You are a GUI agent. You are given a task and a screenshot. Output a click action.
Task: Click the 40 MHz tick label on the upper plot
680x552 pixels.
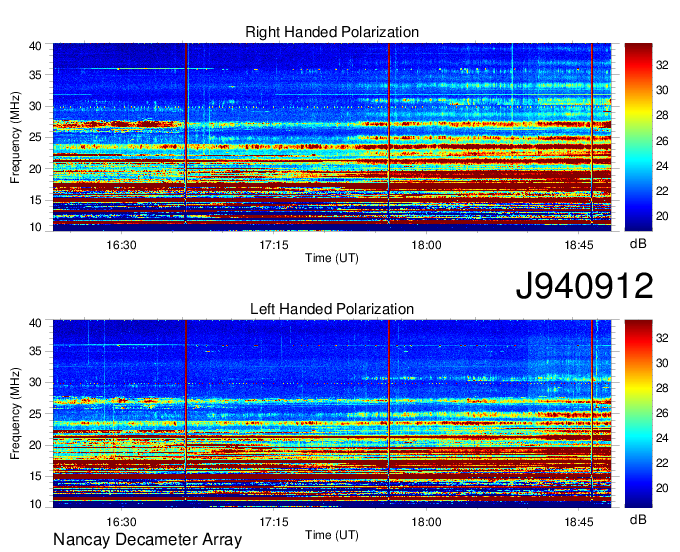(36, 46)
